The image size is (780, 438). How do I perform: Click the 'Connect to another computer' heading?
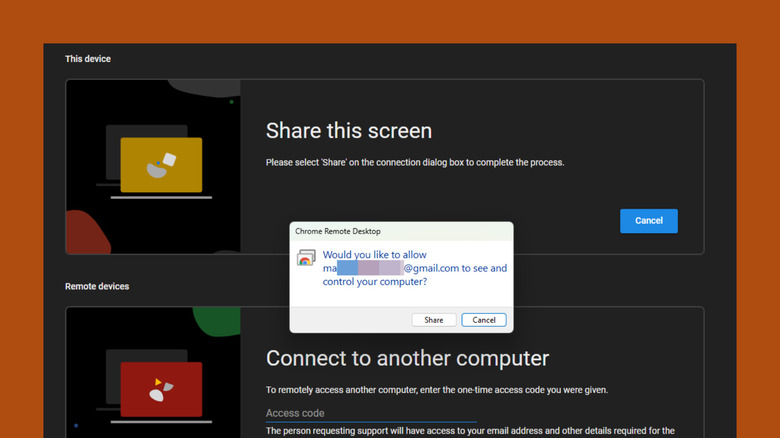click(407, 358)
